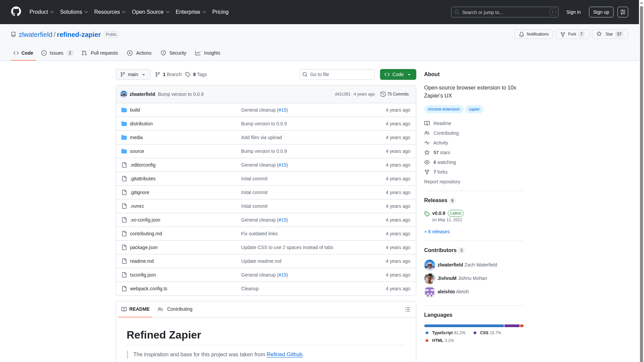Focus the Go to file input
The width and height of the screenshot is (644, 362).
[337, 74]
